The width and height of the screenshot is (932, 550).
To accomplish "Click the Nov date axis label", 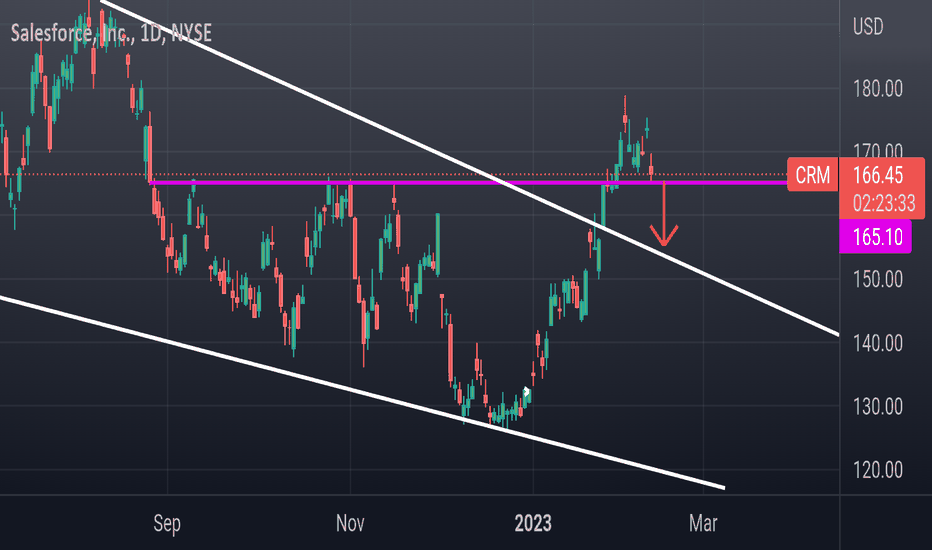I will (350, 523).
